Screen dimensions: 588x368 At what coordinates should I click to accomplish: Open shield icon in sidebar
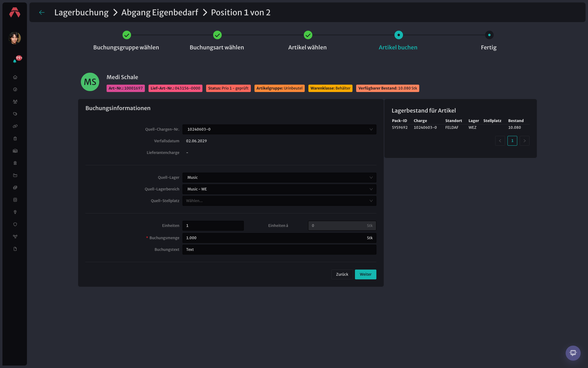pyautogui.click(x=15, y=224)
